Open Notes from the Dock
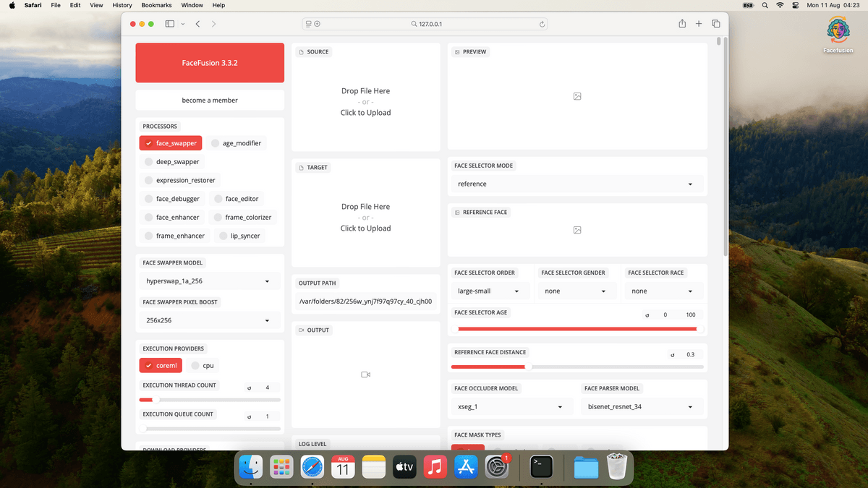The width and height of the screenshot is (868, 488). point(373,467)
